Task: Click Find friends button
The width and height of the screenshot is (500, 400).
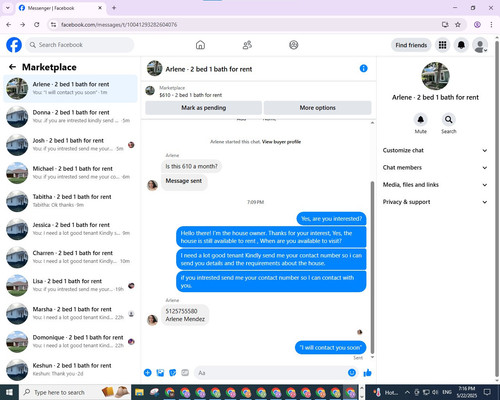Action: 411,45
